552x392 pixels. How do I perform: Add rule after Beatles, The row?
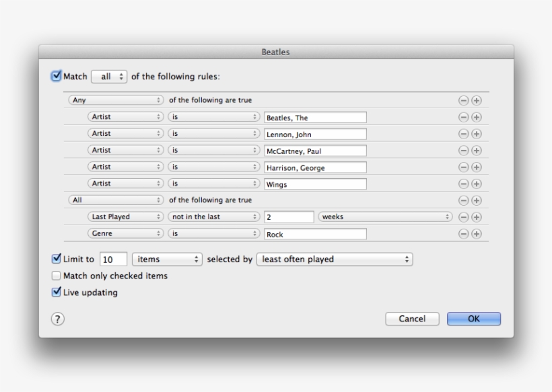click(x=477, y=117)
